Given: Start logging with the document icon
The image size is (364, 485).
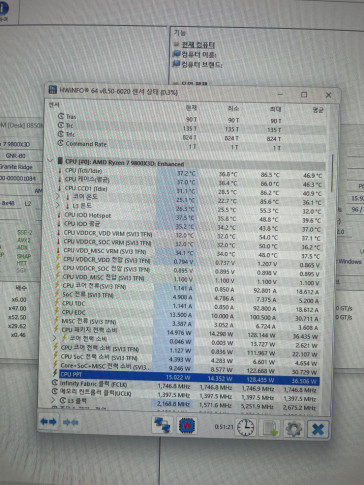Looking at the screenshot, I should 270,428.
